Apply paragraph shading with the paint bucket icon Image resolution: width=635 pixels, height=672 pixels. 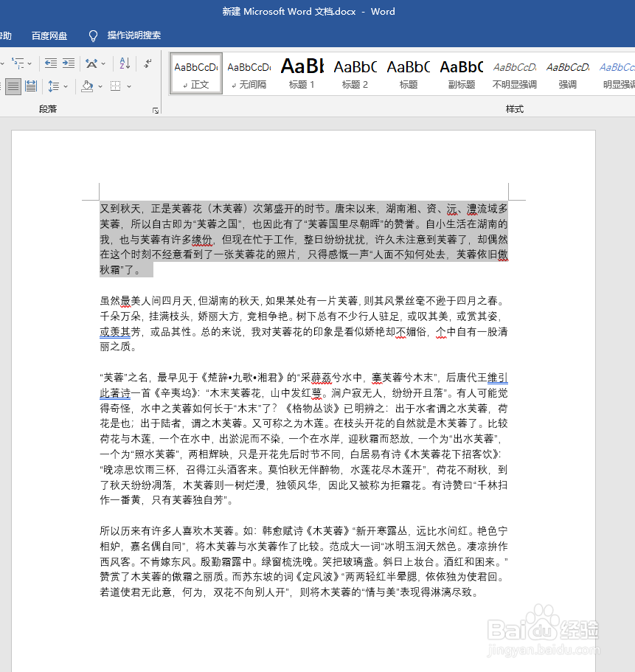(87, 86)
